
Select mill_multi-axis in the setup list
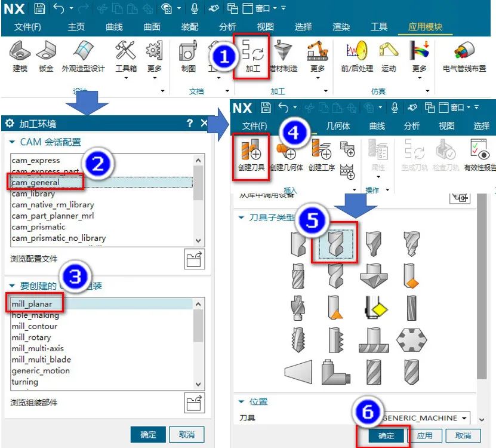click(101, 348)
